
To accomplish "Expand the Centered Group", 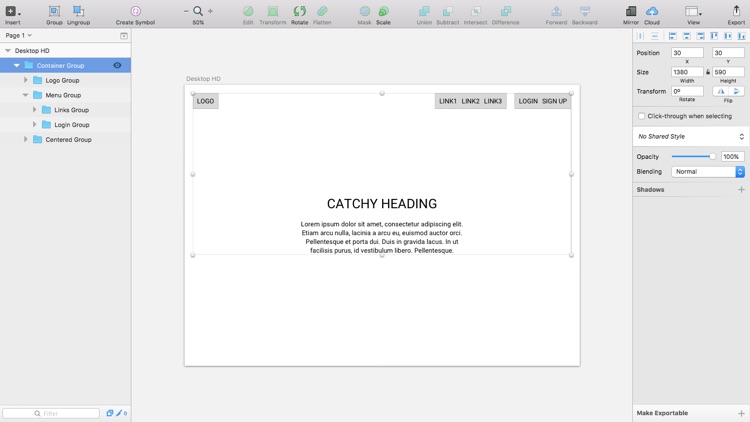I will [26, 140].
